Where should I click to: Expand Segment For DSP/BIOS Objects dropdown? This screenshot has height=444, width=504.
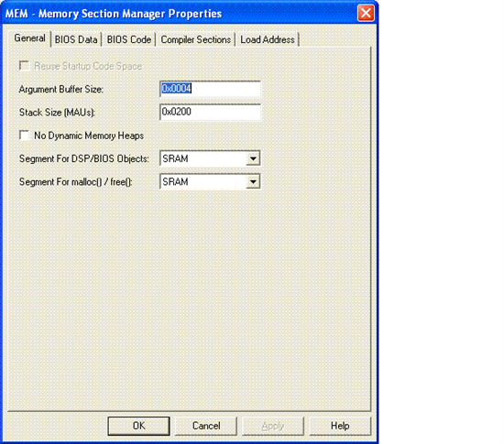(253, 158)
